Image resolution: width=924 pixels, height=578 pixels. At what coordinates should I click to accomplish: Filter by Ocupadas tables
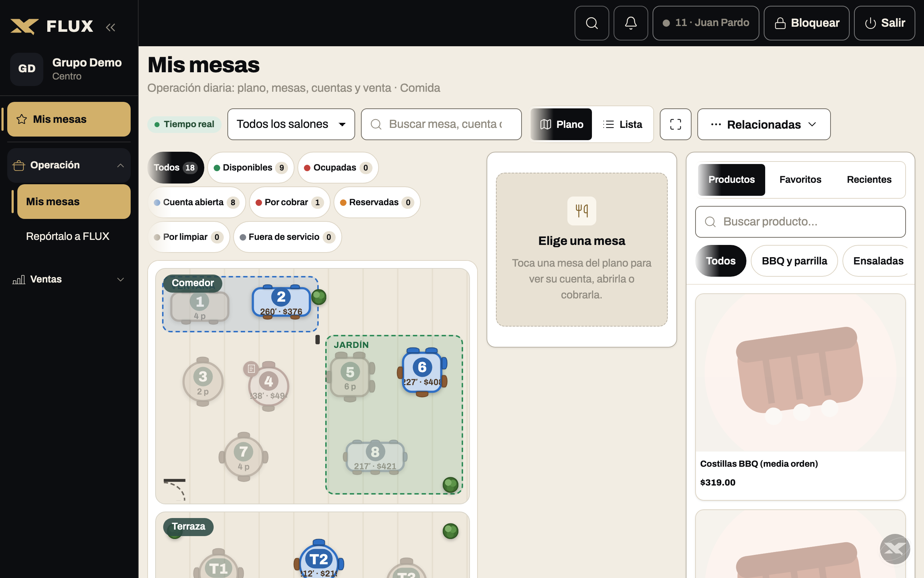pyautogui.click(x=338, y=167)
